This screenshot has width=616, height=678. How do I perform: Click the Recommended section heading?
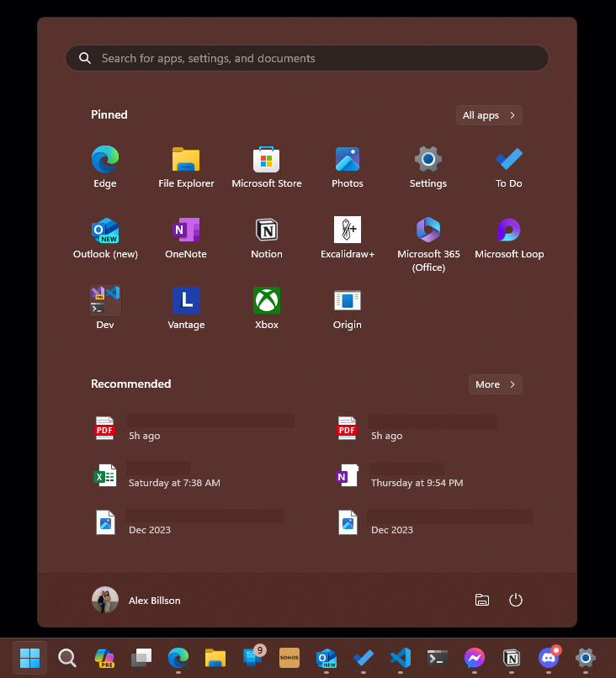tap(131, 384)
